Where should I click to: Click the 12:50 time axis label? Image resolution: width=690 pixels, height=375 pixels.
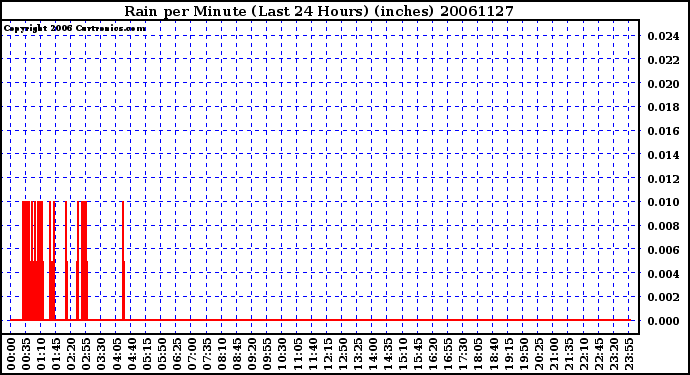click(x=342, y=354)
